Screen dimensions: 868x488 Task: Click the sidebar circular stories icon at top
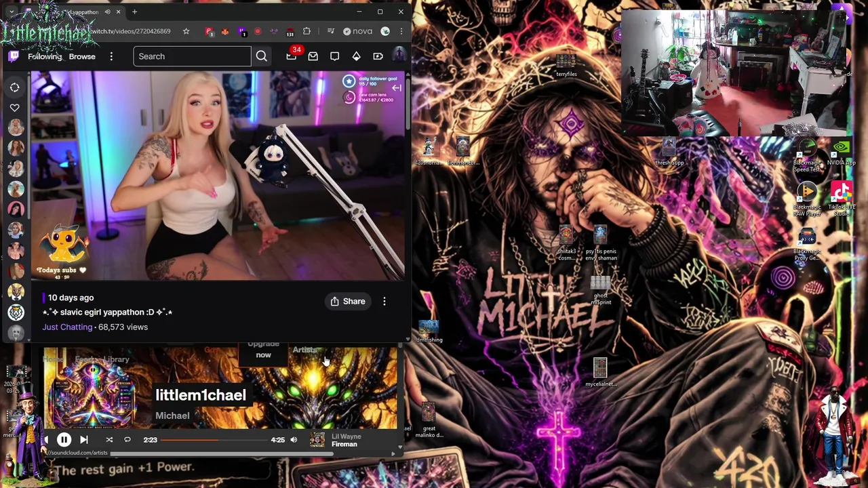[x=15, y=87]
